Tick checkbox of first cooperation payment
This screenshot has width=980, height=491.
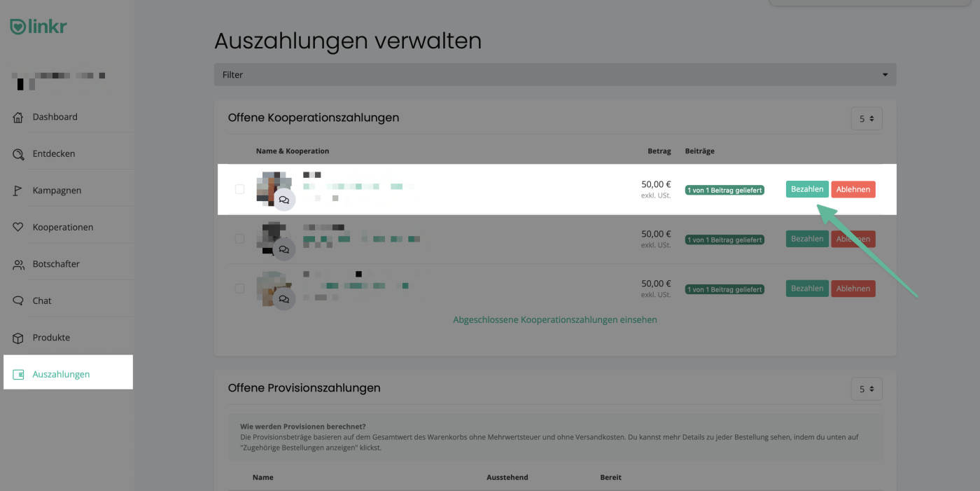240,189
